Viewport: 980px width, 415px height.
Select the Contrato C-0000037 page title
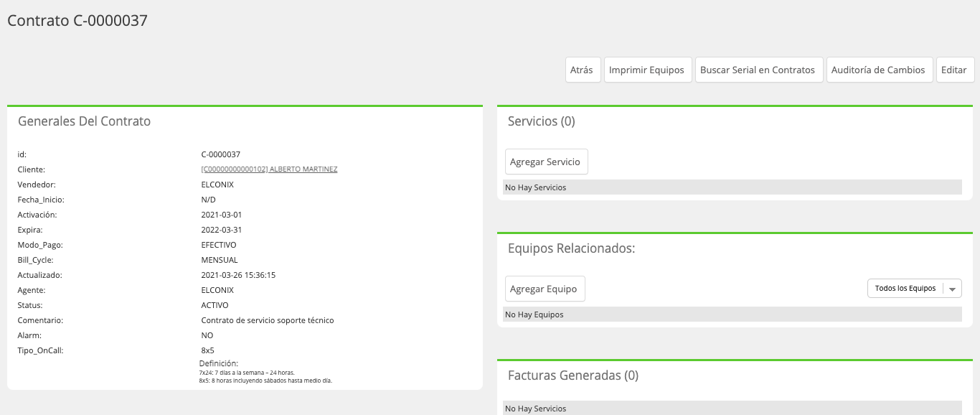77,21
